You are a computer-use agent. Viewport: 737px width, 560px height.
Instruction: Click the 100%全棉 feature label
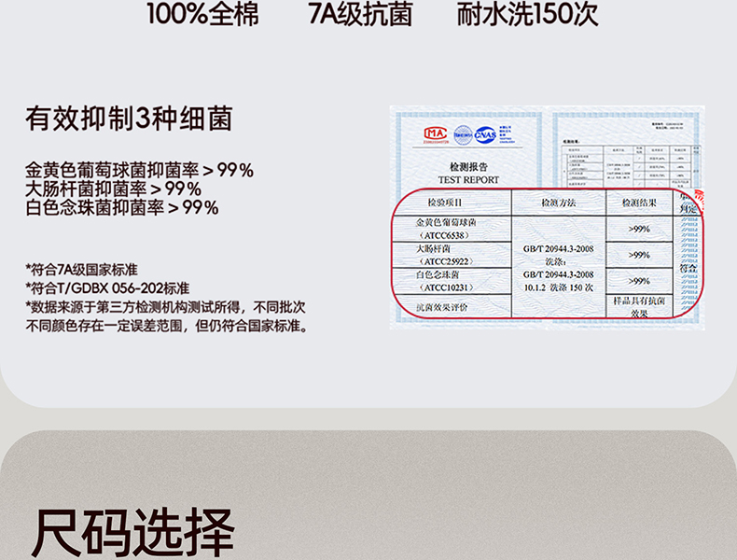[x=202, y=15]
